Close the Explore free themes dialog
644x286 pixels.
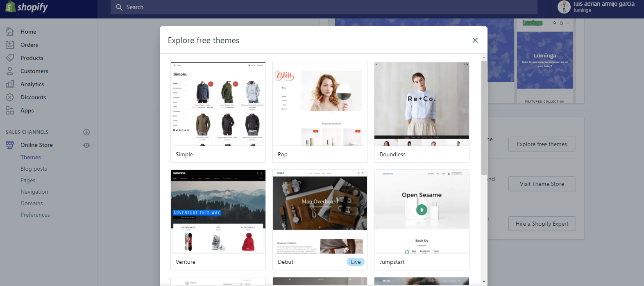475,40
